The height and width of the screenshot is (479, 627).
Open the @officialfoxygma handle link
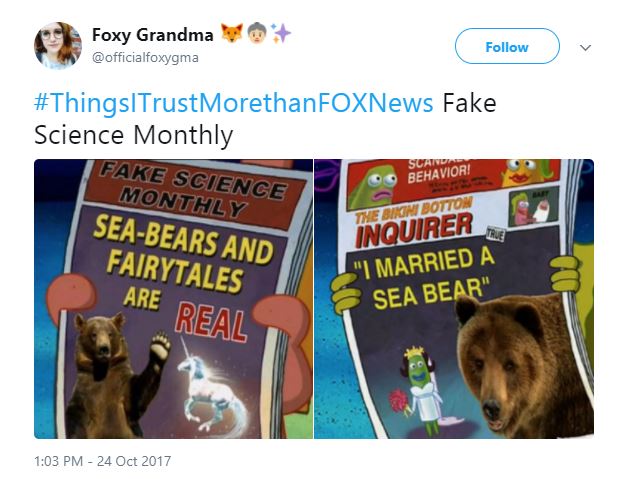145,58
